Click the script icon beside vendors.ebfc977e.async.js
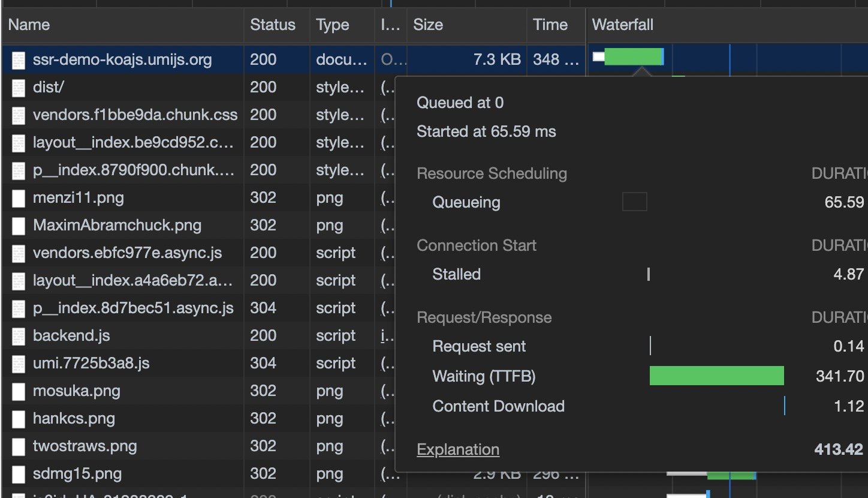This screenshot has width=868, height=498. click(x=17, y=253)
